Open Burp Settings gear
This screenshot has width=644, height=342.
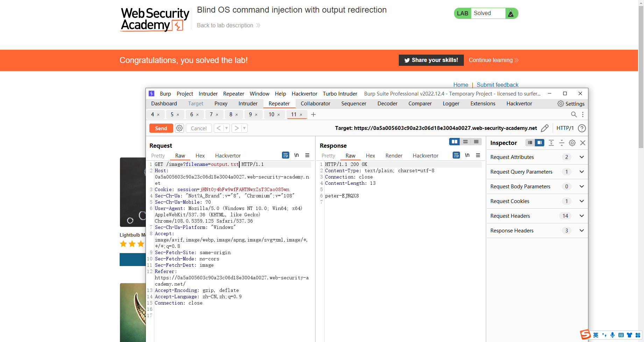coord(560,104)
